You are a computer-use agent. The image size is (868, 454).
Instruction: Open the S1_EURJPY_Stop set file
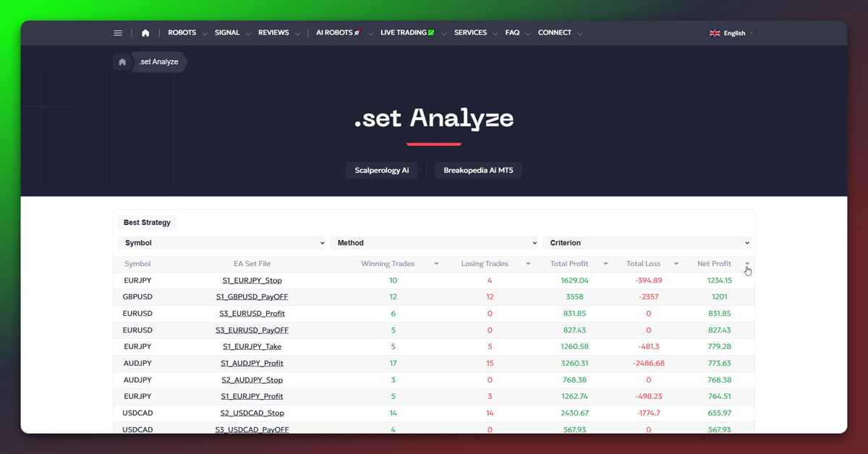[x=252, y=280]
